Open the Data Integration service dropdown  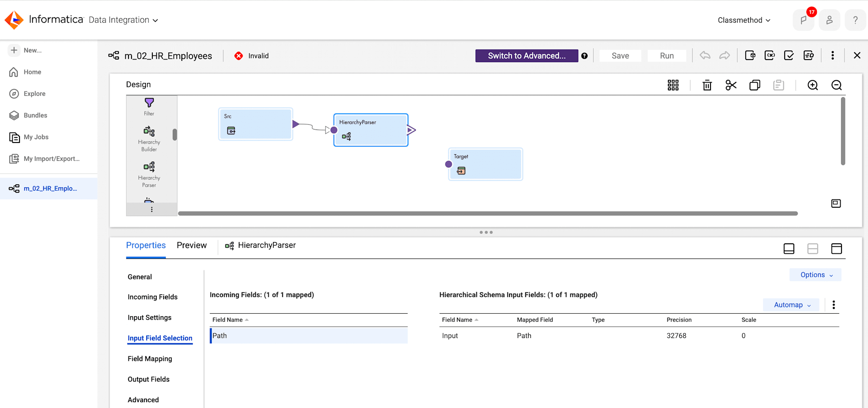pos(123,20)
